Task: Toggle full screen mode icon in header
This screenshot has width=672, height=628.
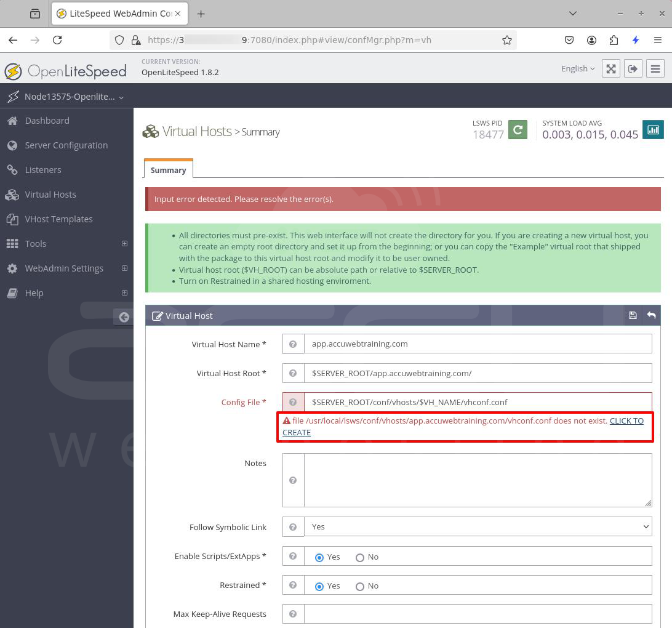Action: tap(610, 68)
